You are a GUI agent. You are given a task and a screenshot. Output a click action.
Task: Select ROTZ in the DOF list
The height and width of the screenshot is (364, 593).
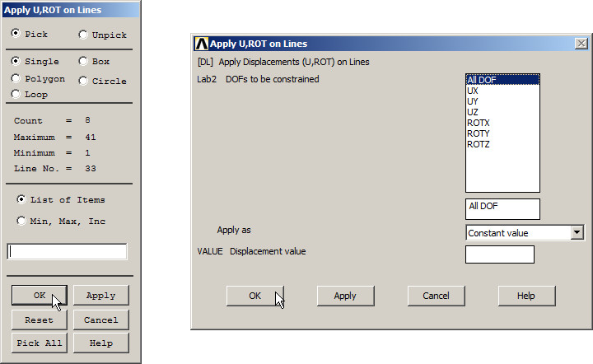[479, 144]
